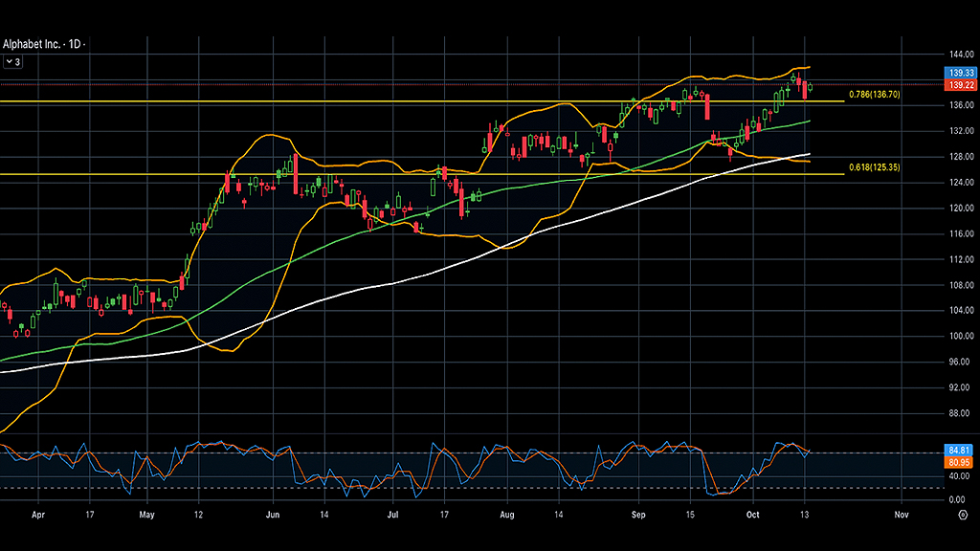Click the 13 date after Oct

click(805, 515)
